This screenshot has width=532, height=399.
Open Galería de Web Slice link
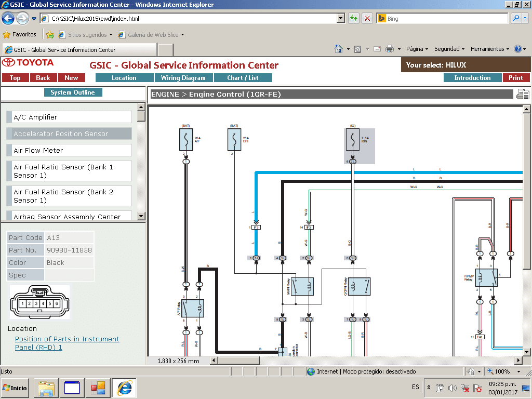pyautogui.click(x=151, y=35)
